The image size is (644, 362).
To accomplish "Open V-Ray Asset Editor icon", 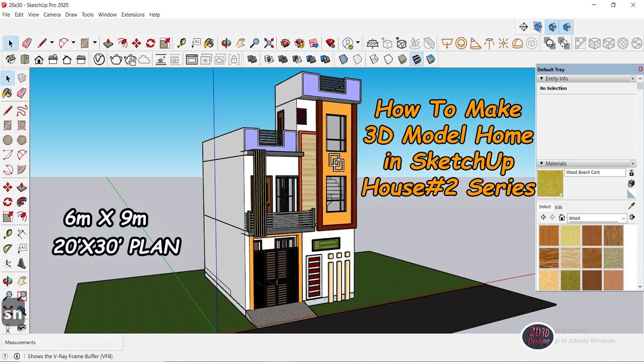I will [x=99, y=60].
